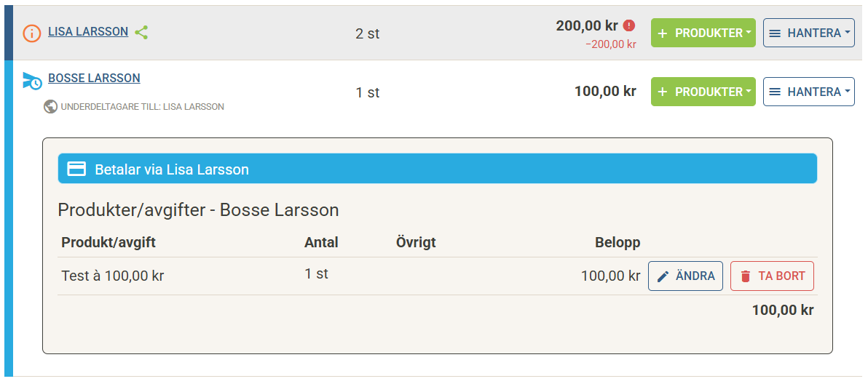
Task: Click the blue send-clock icon beside Bosse Larsson
Action: pyautogui.click(x=32, y=81)
